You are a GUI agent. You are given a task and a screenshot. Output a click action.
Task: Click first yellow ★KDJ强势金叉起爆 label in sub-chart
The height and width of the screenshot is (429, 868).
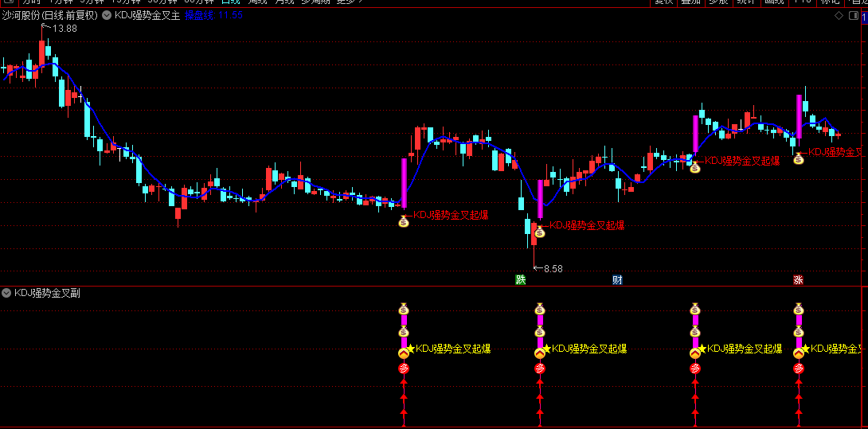pos(449,349)
